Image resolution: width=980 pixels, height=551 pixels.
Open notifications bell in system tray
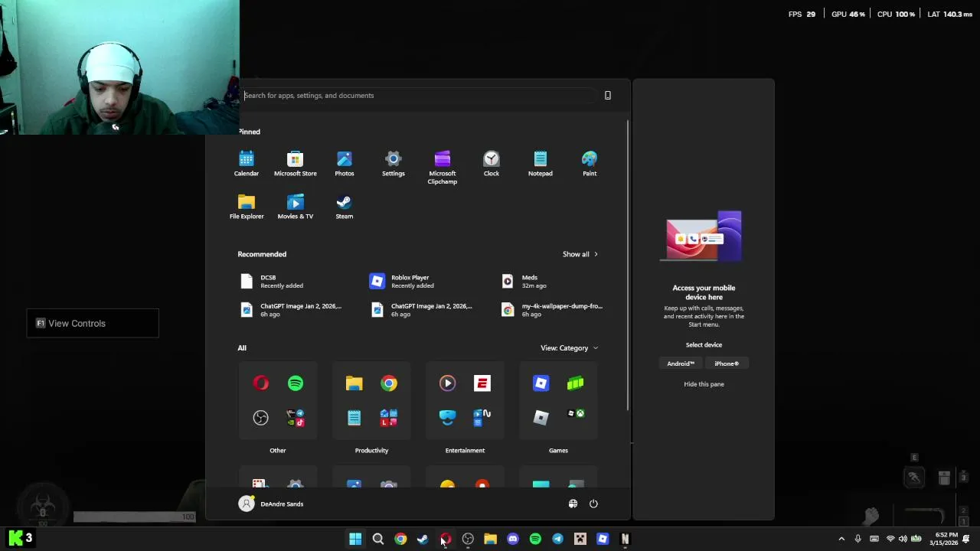pos(968,539)
